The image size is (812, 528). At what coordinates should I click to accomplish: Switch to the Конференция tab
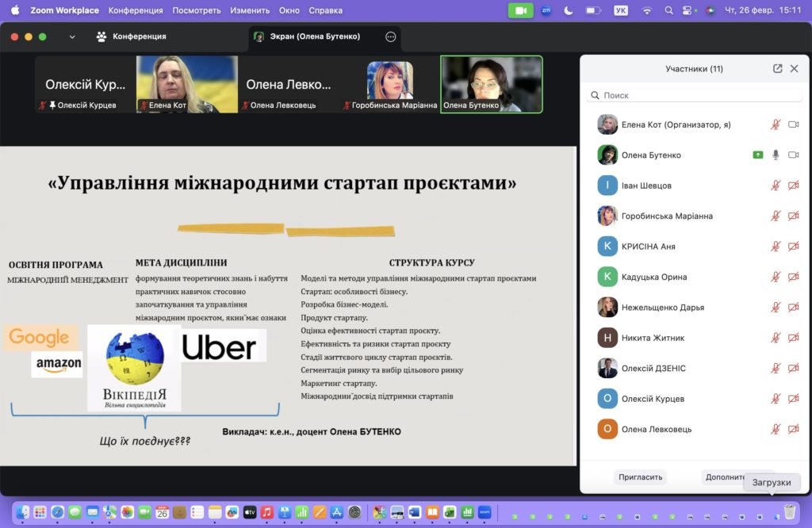coord(131,36)
